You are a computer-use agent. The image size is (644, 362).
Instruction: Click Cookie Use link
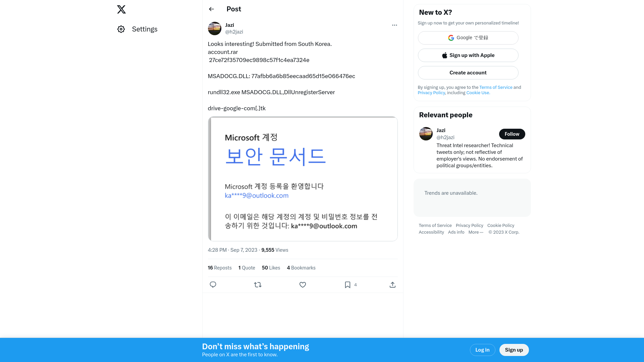tap(478, 93)
